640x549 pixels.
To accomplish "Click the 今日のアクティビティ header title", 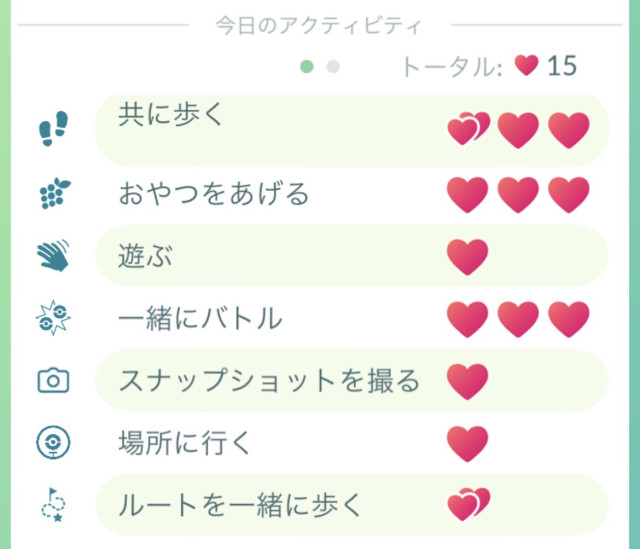I will click(x=319, y=24).
